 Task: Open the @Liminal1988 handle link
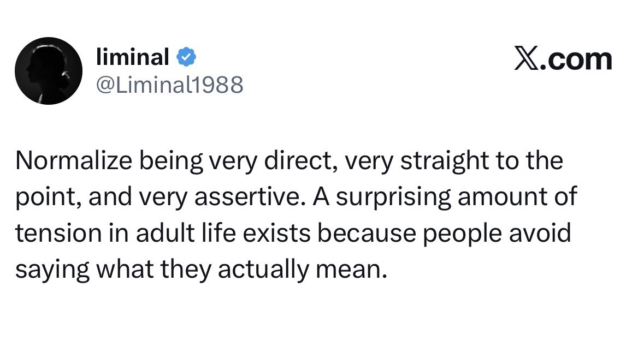169,85
